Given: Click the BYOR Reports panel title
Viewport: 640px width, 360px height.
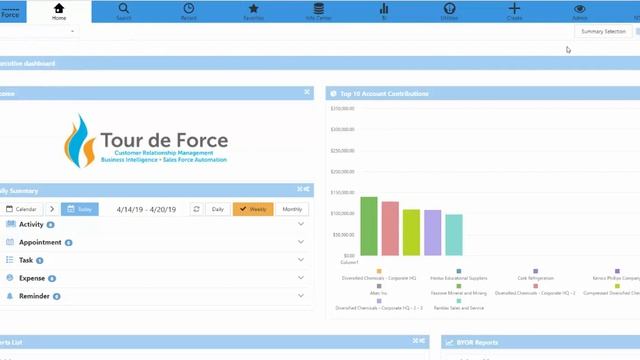Looking at the screenshot, I should coord(477,342).
